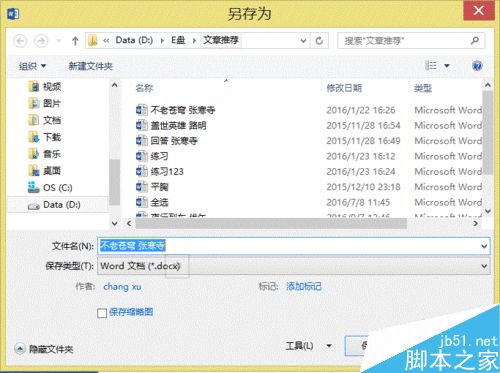Open the view options dropdown arrow
The width and height of the screenshot is (500, 373).
447,66
